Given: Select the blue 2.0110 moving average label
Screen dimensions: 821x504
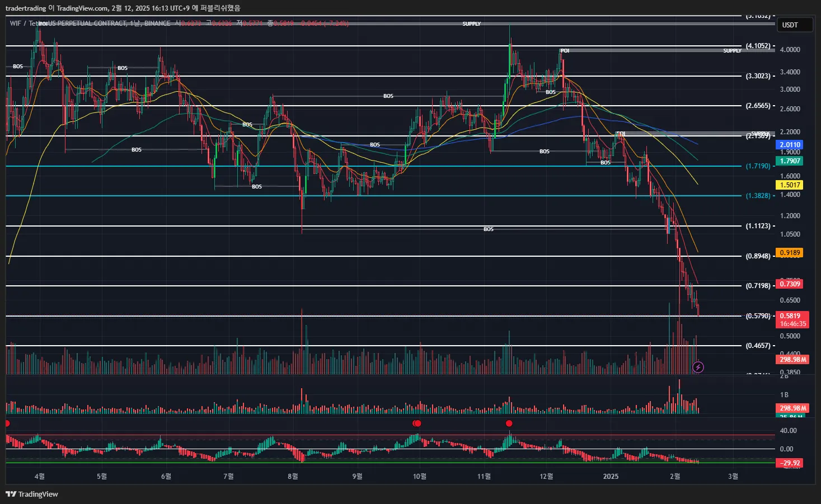Looking at the screenshot, I should (x=790, y=144).
